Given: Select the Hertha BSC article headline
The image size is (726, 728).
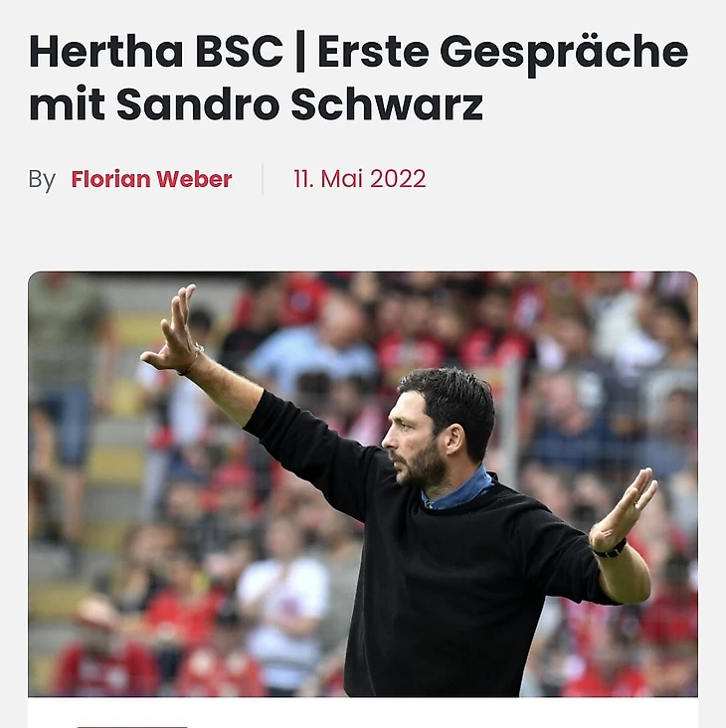Looking at the screenshot, I should (358, 77).
